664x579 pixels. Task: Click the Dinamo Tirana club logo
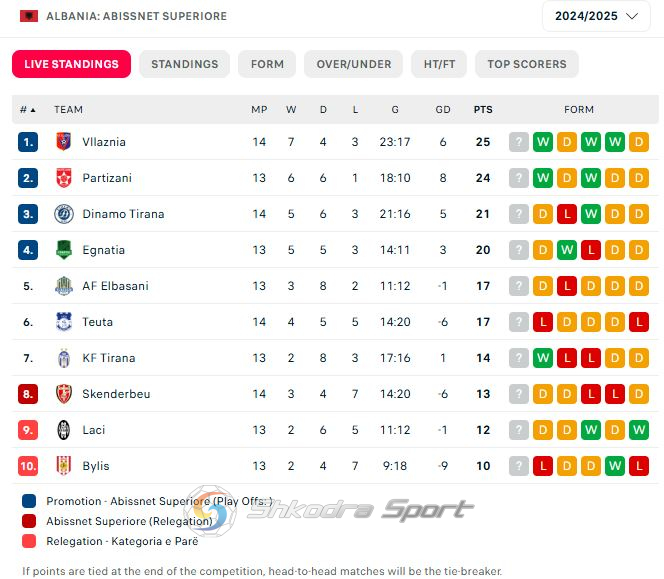pos(64,213)
